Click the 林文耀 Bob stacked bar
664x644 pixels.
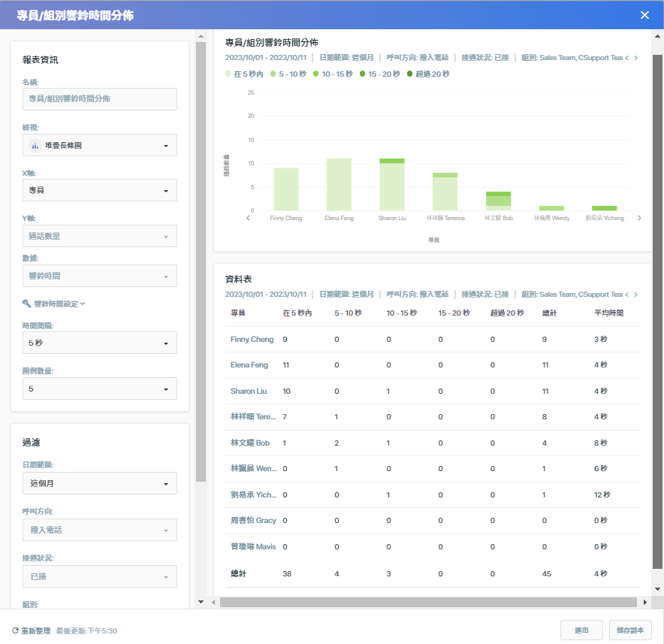(499, 201)
